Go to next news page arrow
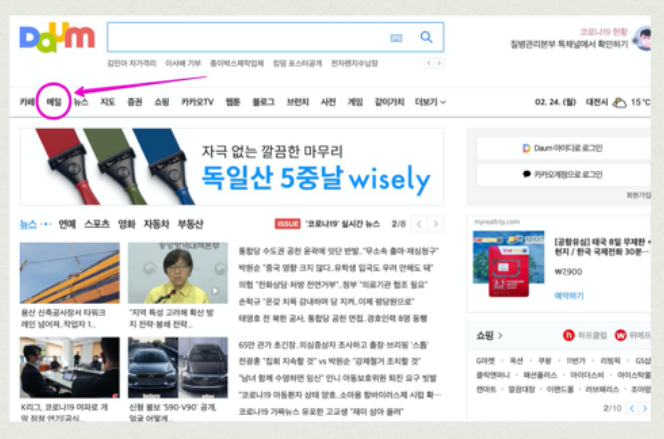Viewport: 664px width, 439px height. (436, 224)
